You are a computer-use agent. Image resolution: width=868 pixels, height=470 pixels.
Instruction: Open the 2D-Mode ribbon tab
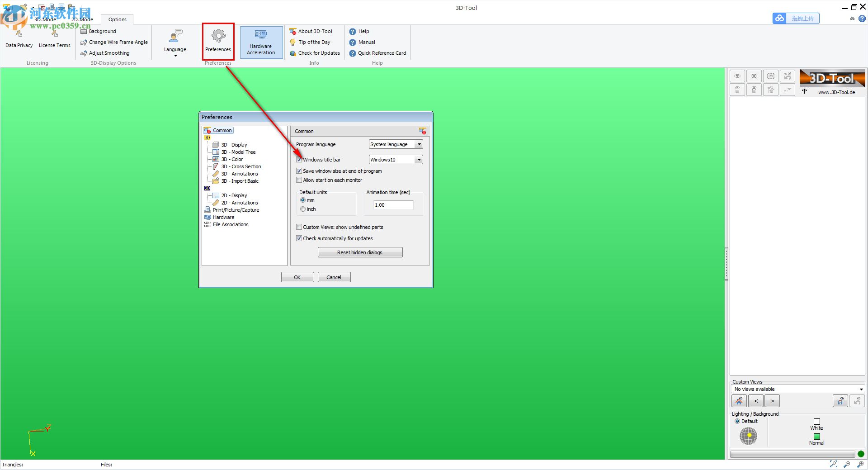pyautogui.click(x=82, y=19)
